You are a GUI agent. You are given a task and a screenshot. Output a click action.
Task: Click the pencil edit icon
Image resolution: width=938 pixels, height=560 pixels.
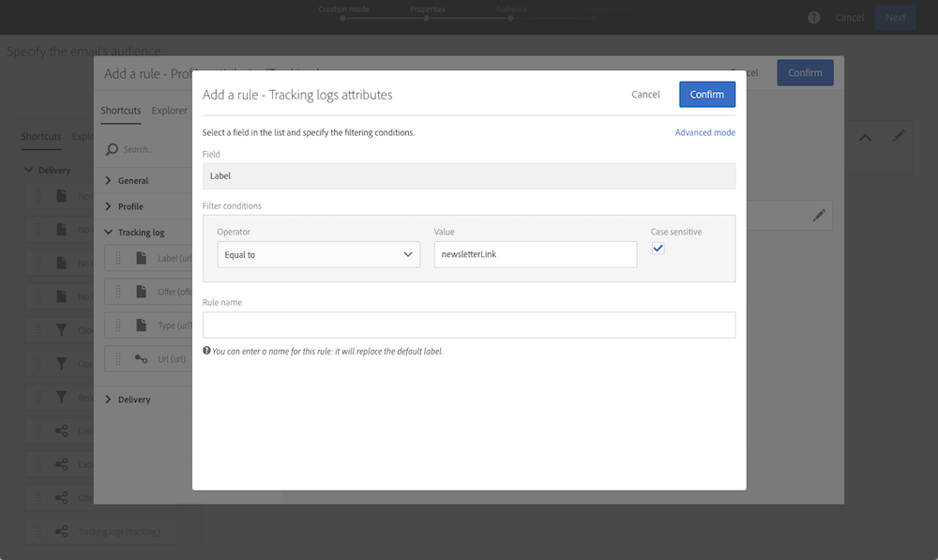click(x=819, y=216)
